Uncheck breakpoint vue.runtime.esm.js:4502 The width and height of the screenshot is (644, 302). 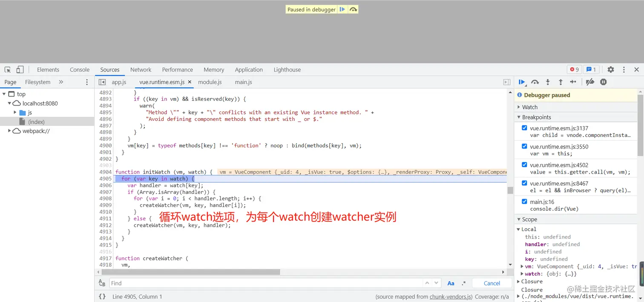[524, 165]
